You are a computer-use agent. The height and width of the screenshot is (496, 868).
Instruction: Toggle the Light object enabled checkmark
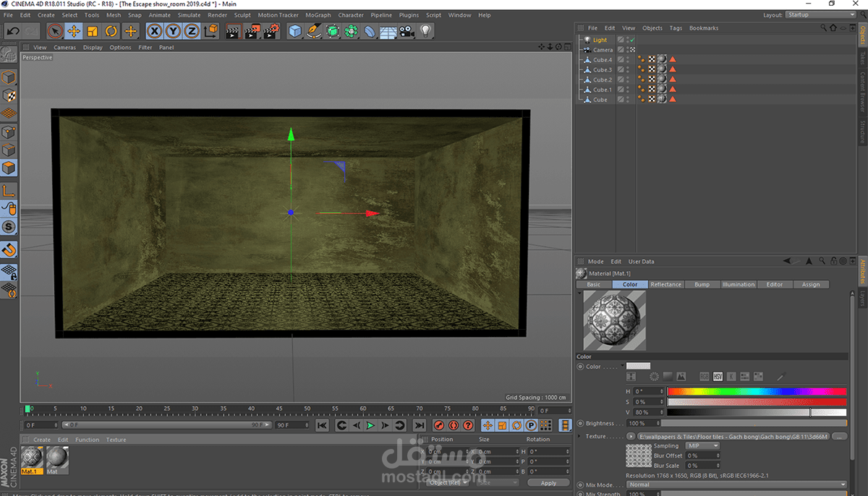pos(632,40)
